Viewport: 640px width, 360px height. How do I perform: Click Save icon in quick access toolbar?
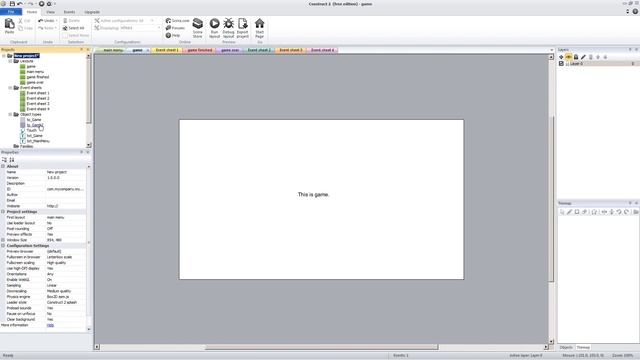[12, 4]
